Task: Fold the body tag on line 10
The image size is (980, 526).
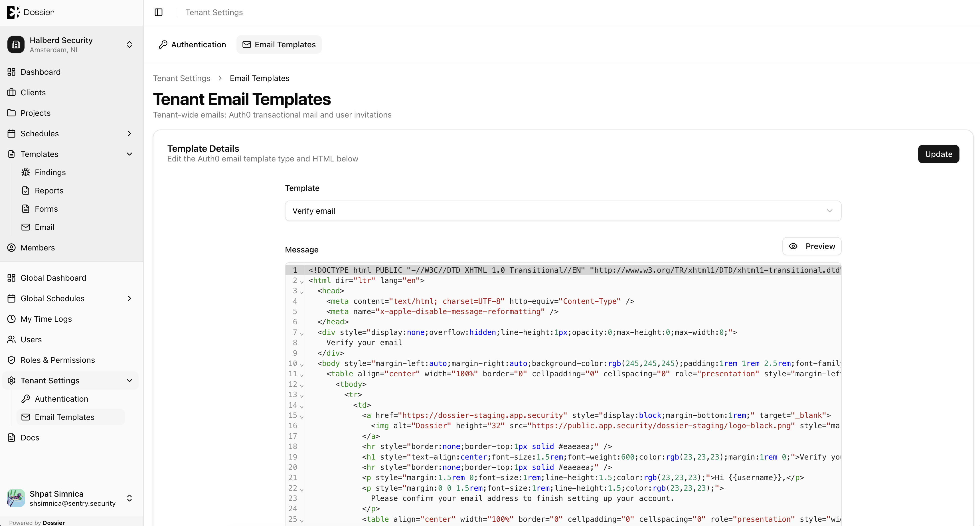Action: 301,365
